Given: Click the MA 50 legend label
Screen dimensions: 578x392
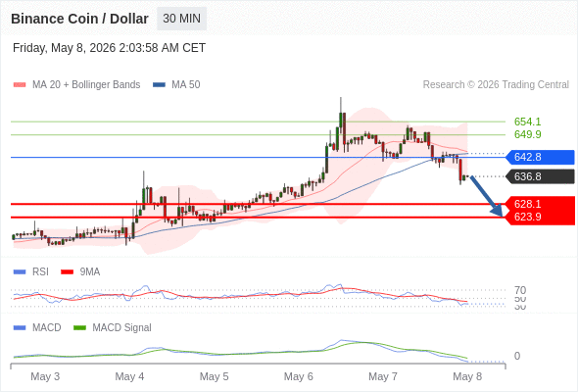Looking at the screenshot, I should (186, 85).
